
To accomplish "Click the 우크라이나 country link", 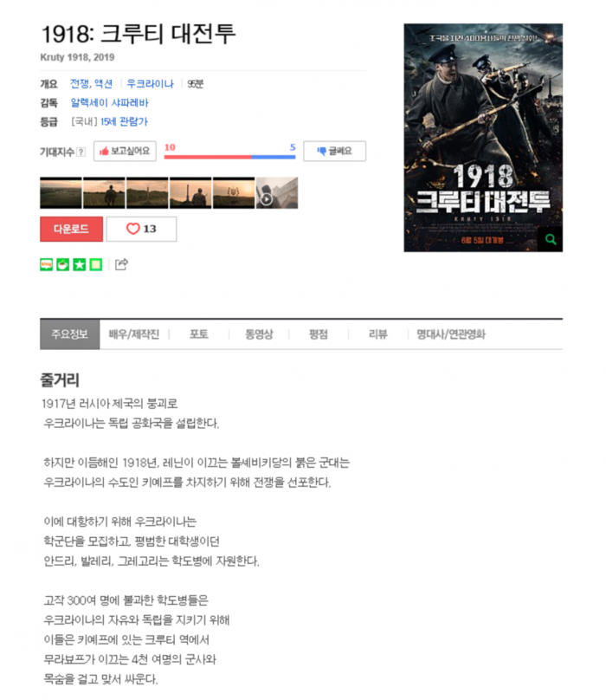I will pos(150,83).
